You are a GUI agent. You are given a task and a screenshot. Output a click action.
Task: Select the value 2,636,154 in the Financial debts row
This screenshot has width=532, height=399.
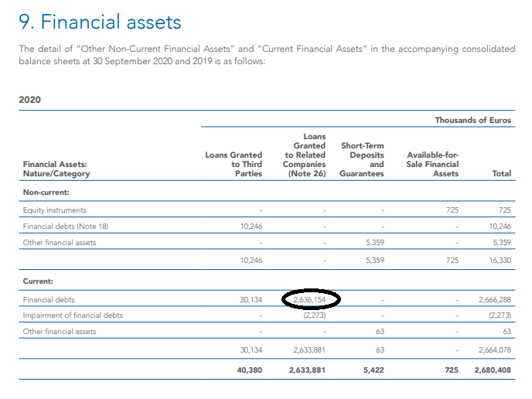tap(309, 299)
